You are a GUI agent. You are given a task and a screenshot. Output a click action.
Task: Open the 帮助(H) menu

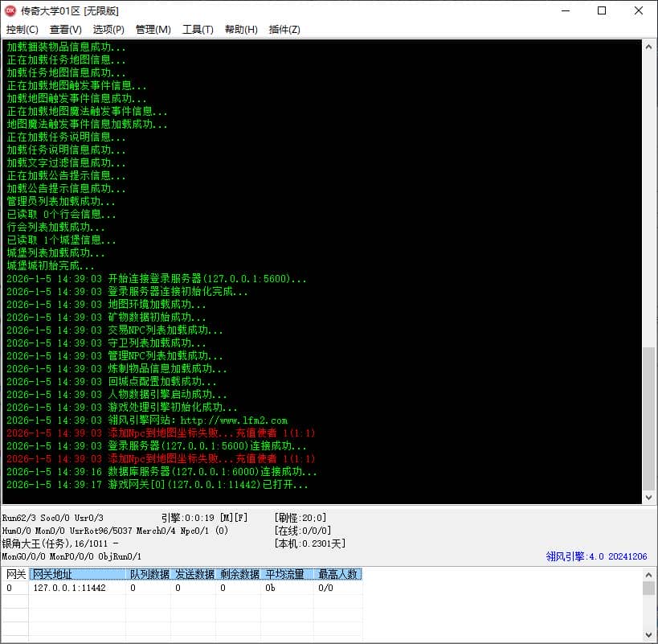click(241, 30)
